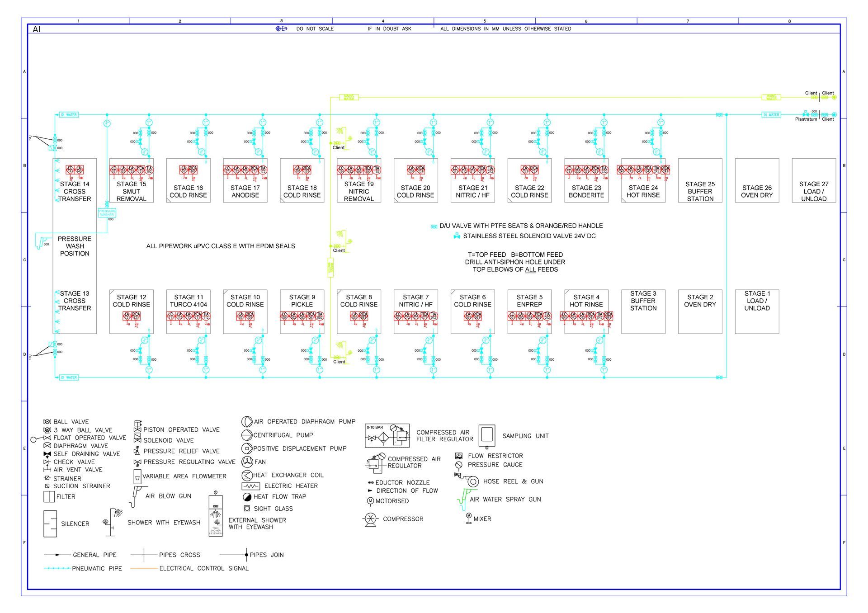Click the Variable Area Flowmeter symbol
This screenshot has width=868, height=613.
pyautogui.click(x=137, y=476)
